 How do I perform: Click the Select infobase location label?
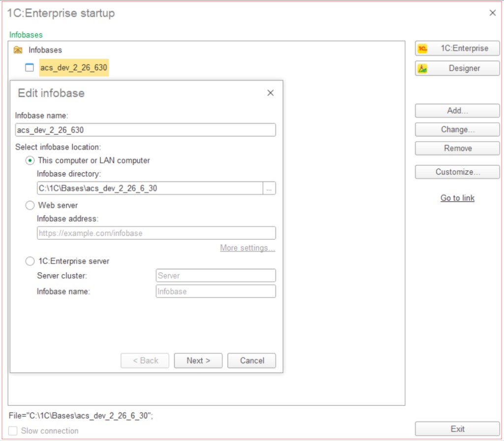[x=58, y=147]
